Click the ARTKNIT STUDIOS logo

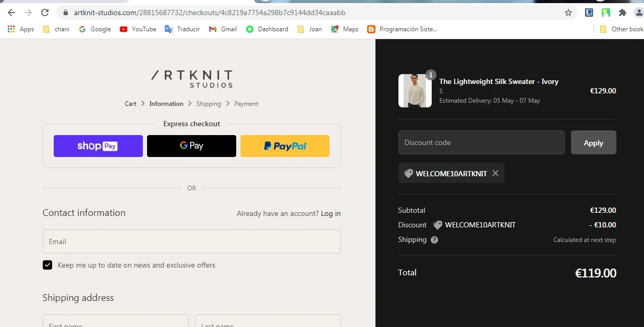[x=192, y=79]
